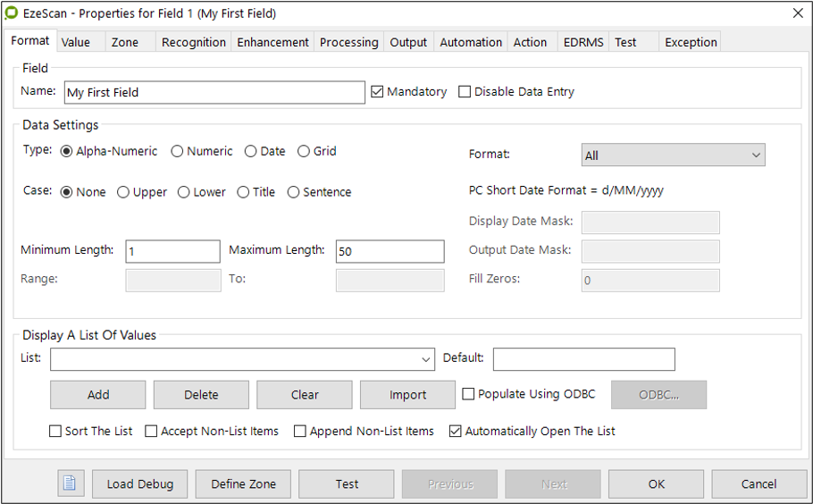
Task: Close the Properties dialog window
Action: coord(797,13)
